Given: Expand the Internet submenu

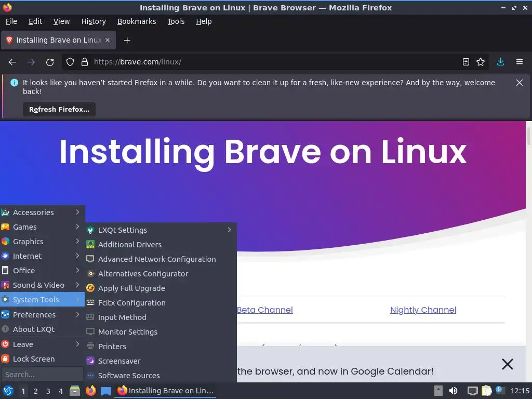Looking at the screenshot, I should tap(43, 256).
